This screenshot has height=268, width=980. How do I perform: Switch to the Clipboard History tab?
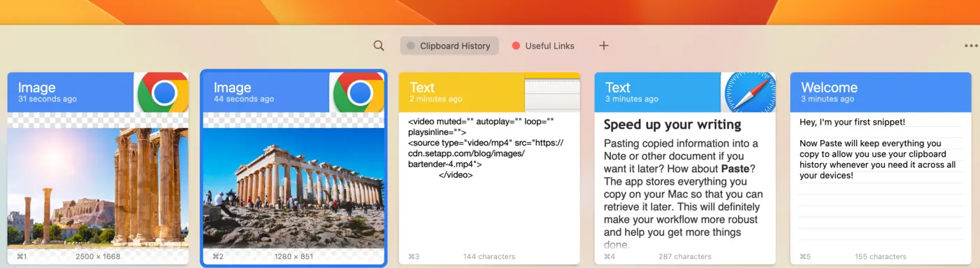click(449, 45)
